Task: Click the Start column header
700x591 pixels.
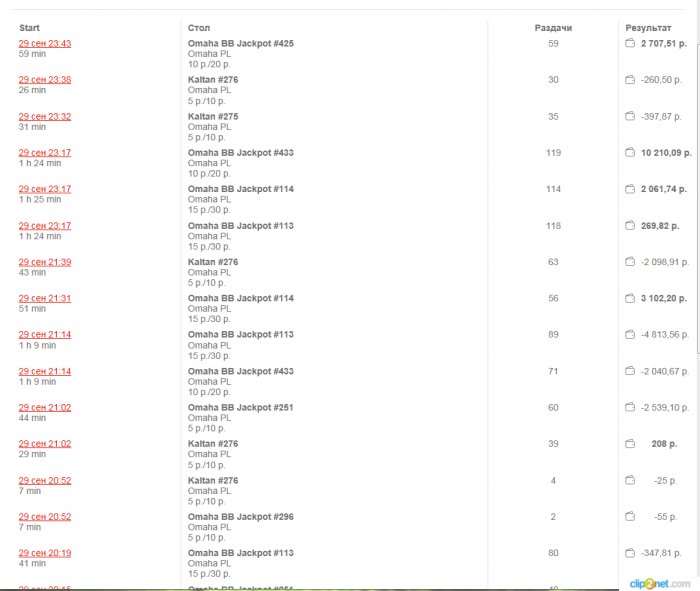Action: point(29,28)
